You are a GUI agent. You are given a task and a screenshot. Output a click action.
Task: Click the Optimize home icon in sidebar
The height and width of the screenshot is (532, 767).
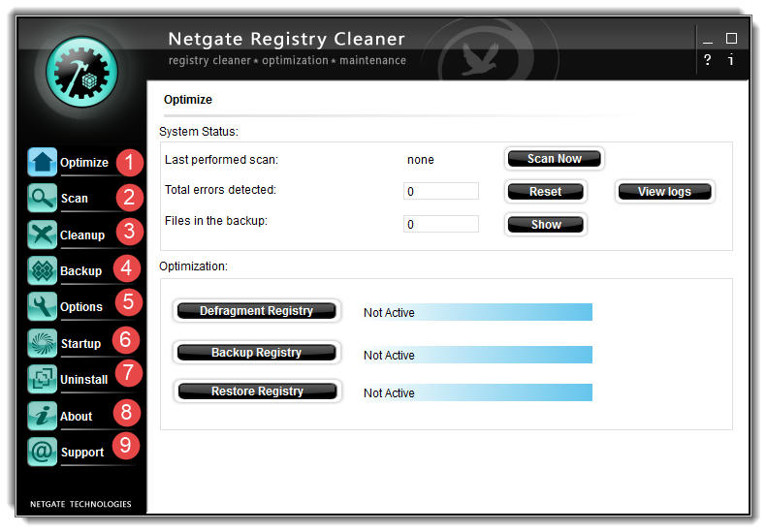(x=42, y=162)
